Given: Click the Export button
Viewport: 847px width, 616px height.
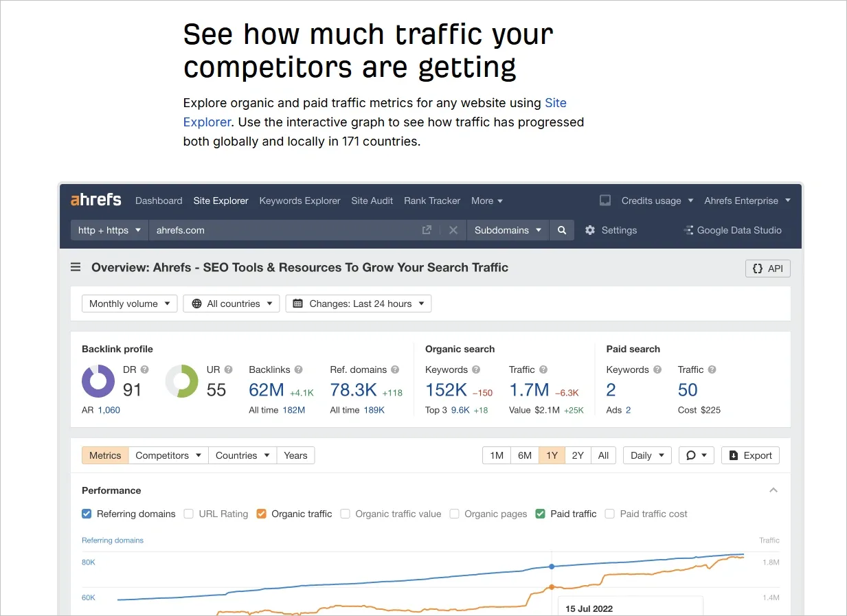Looking at the screenshot, I should click(x=750, y=455).
